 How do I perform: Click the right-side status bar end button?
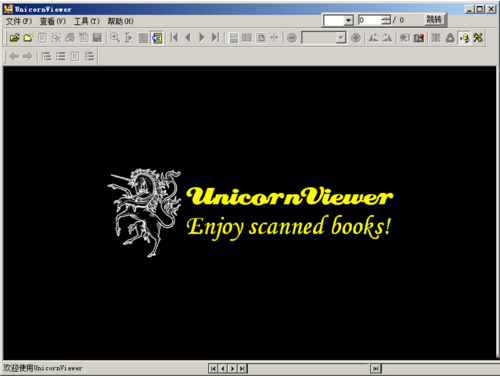376,368
